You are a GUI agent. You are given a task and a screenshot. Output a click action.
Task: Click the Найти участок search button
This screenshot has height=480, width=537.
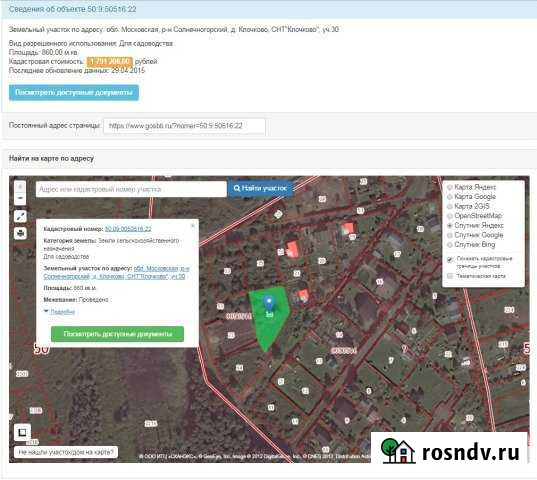coord(261,188)
